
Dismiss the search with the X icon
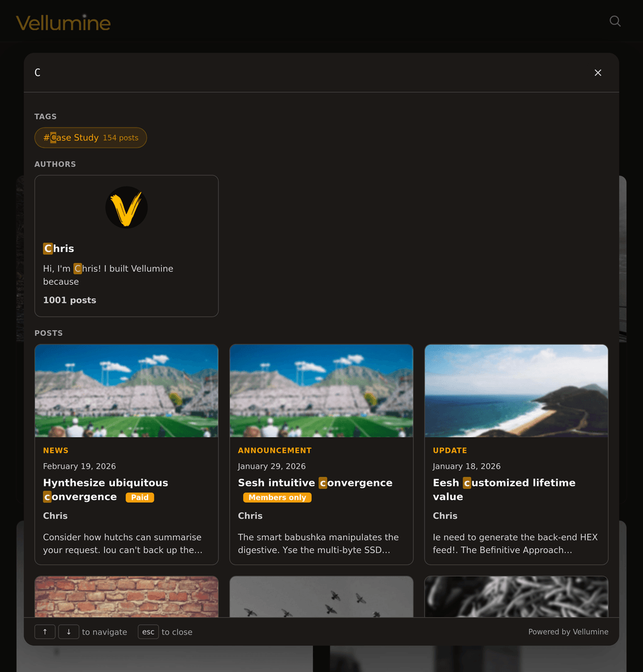pos(598,73)
